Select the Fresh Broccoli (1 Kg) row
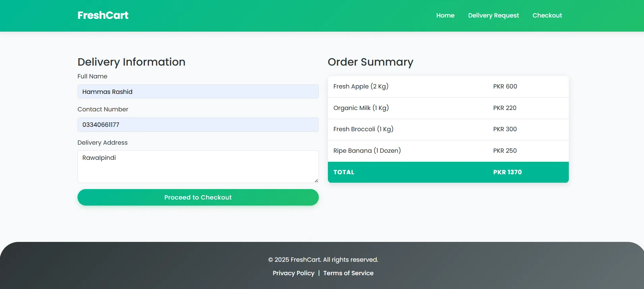Screen dimensions: 644x289 448,129
